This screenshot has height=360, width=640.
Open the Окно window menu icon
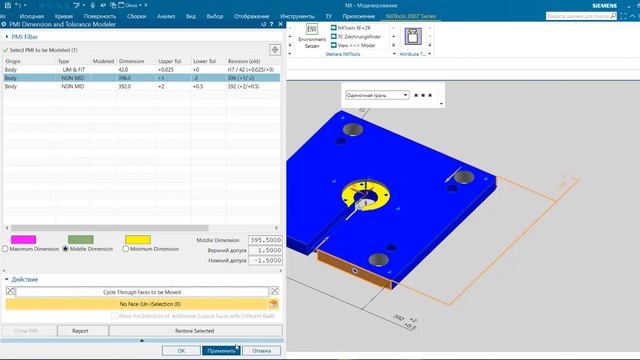click(121, 5)
